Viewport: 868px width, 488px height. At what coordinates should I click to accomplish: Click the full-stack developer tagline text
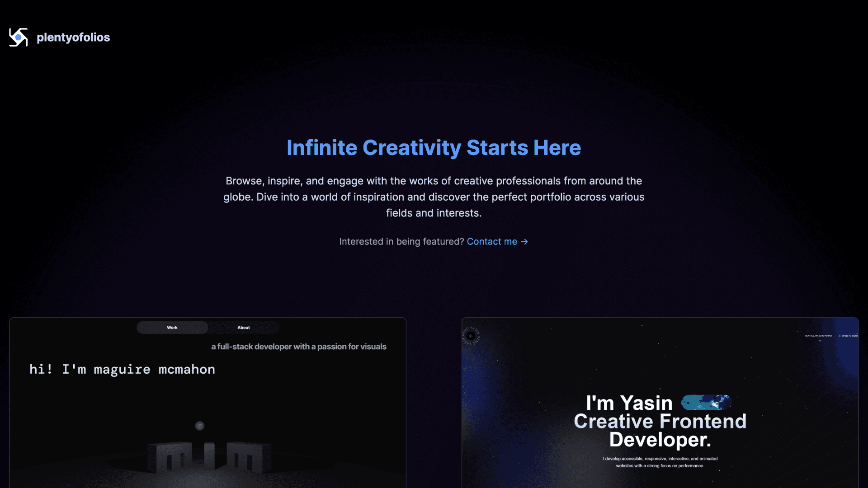pyautogui.click(x=299, y=347)
